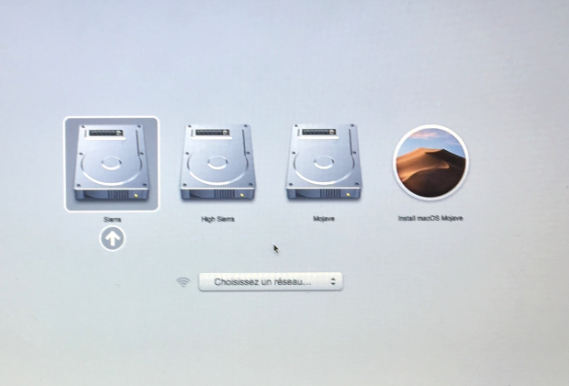Choose the Mojave hard drive icon
Viewport: 569px width, 386px height.
(x=323, y=162)
